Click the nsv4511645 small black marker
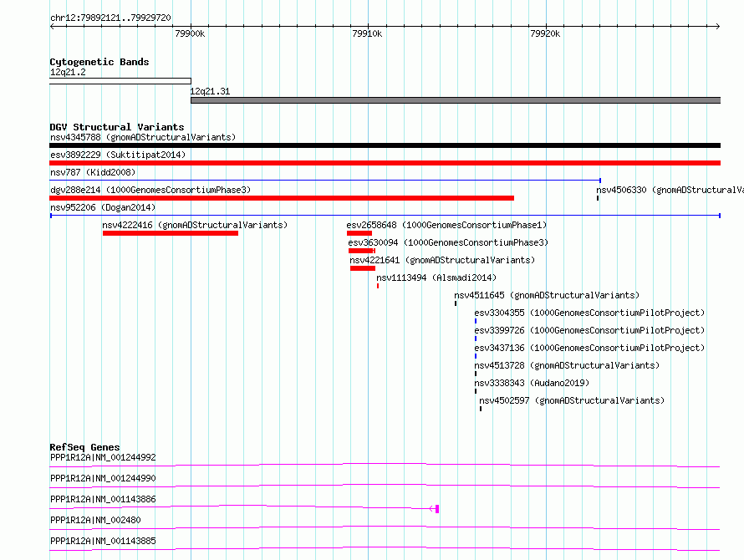This screenshot has height=560, width=744. [456, 303]
